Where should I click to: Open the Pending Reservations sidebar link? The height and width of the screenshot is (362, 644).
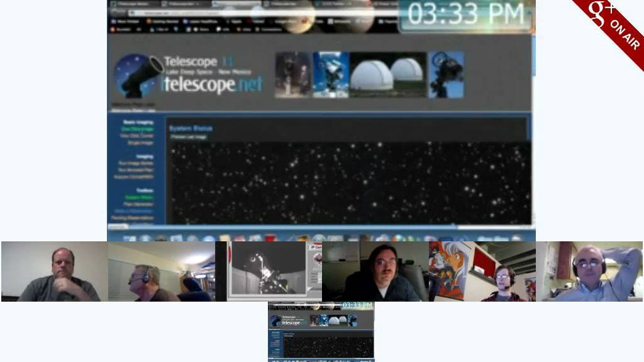coord(132,218)
